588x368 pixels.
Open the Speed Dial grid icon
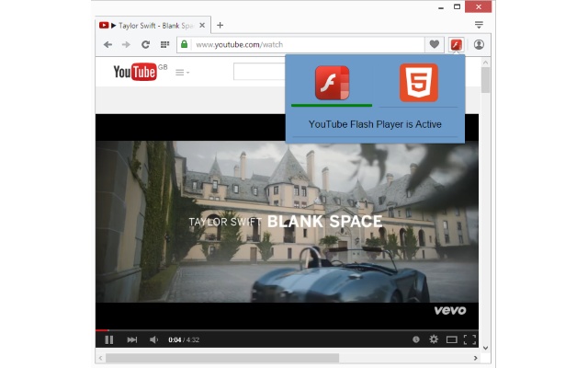[x=164, y=45]
